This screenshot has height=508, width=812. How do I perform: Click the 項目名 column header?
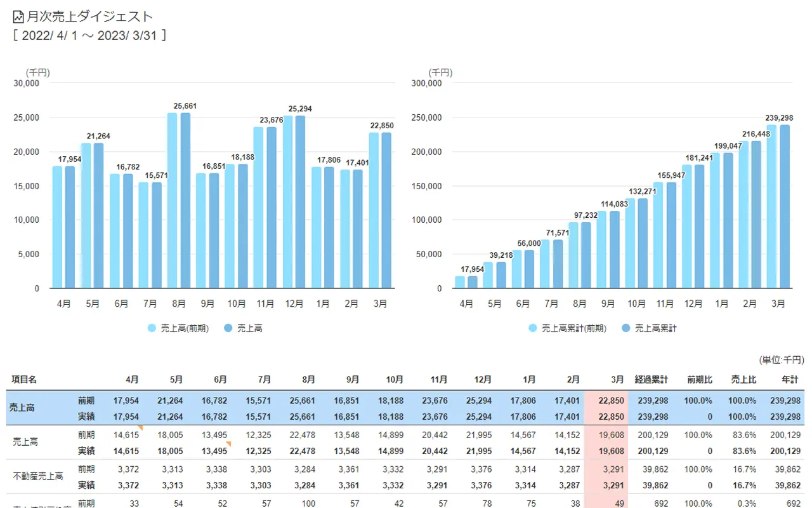click(24, 379)
